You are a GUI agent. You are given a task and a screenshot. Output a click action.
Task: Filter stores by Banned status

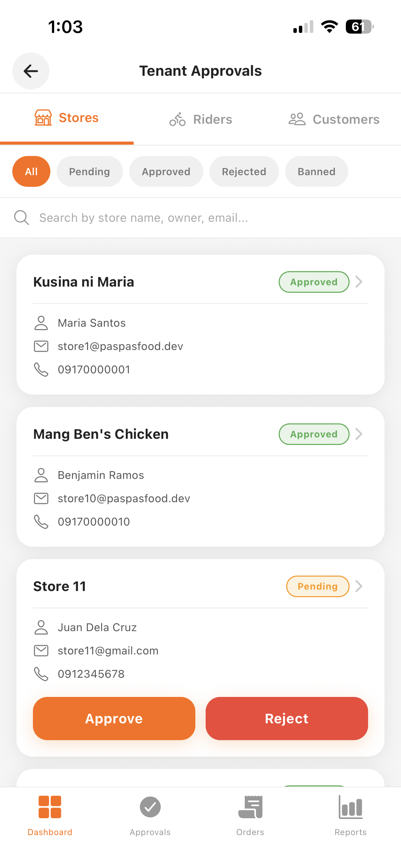[316, 171]
